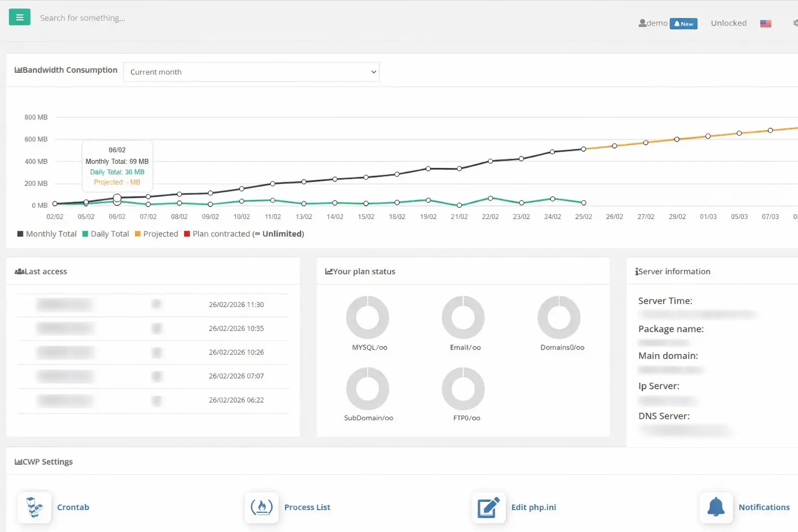Screen dimensions: 798x532
Task: Click the Search for something field
Action: 83,18
